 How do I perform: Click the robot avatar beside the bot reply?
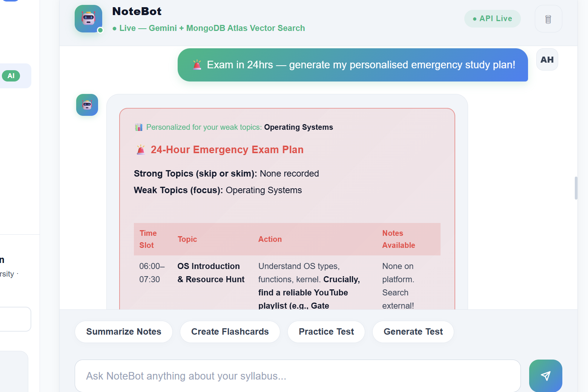(87, 105)
